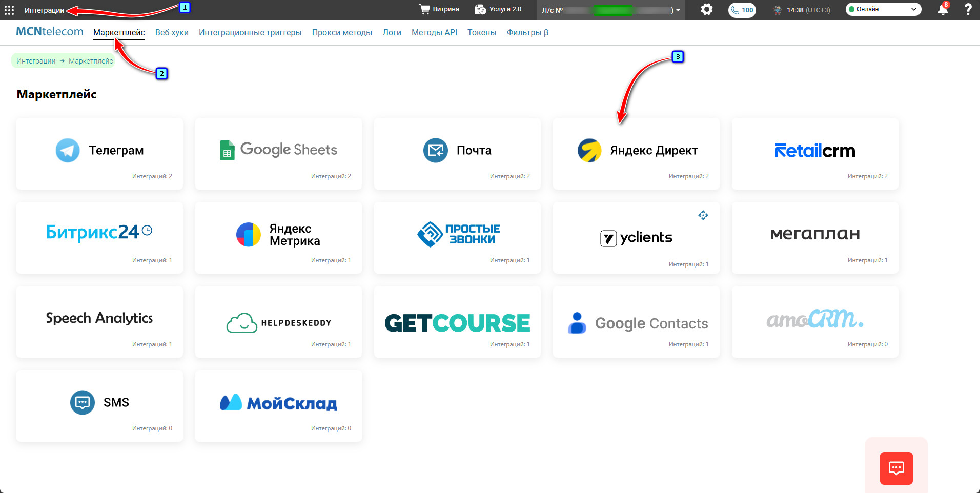Click the Маркетплейс breadcrumb link
This screenshot has height=493, width=980.
91,61
